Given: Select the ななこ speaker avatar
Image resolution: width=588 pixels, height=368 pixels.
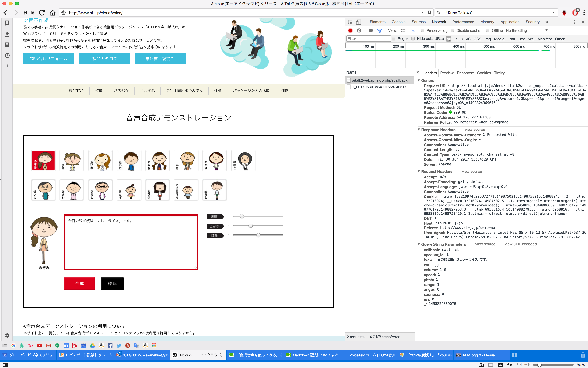Looking at the screenshot, I should (243, 160).
